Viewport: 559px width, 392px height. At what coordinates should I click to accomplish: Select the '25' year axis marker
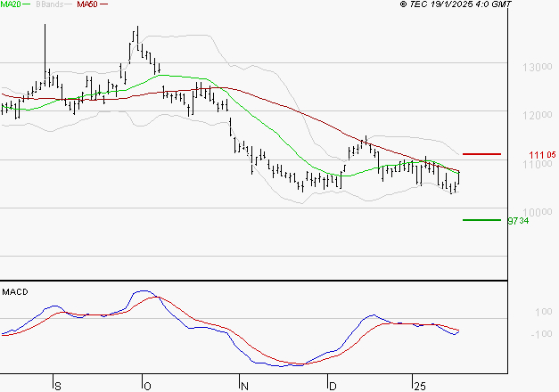point(418,385)
